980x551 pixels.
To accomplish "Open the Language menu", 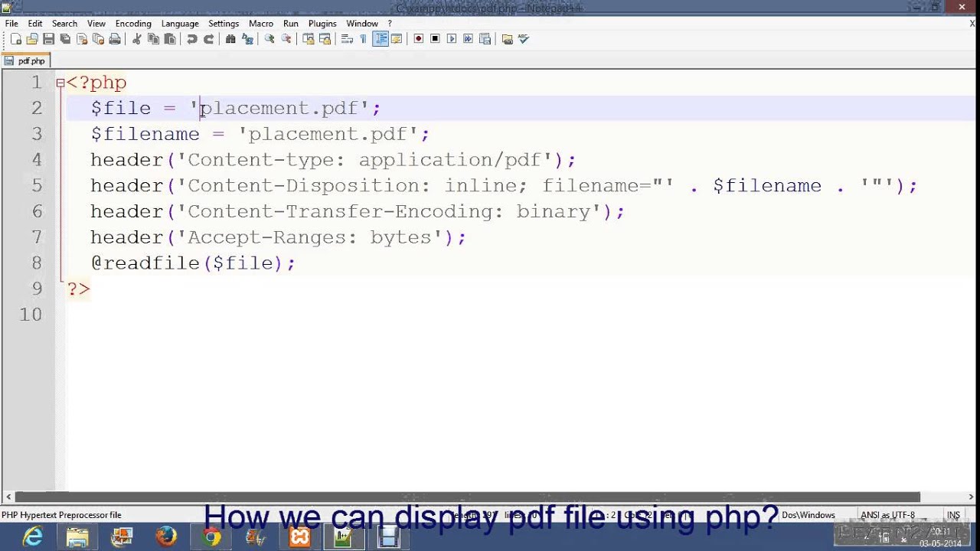I will click(x=180, y=24).
